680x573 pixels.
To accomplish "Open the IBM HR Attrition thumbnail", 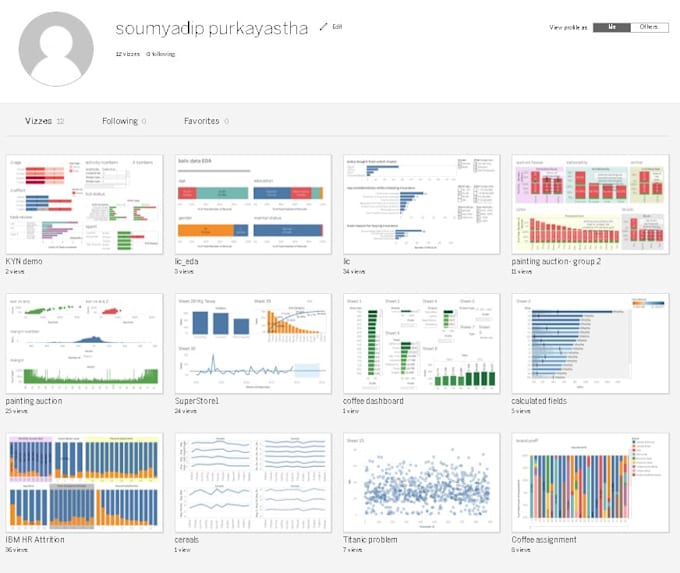I will pos(85,482).
